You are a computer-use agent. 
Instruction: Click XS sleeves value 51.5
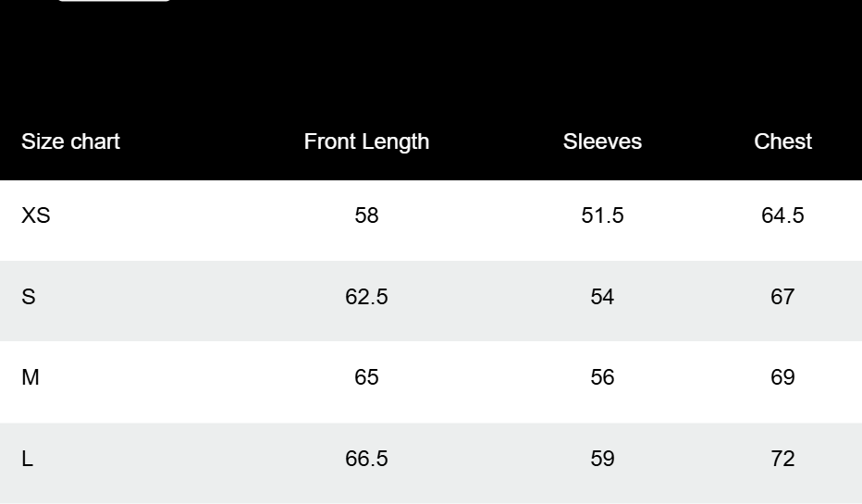coord(602,215)
